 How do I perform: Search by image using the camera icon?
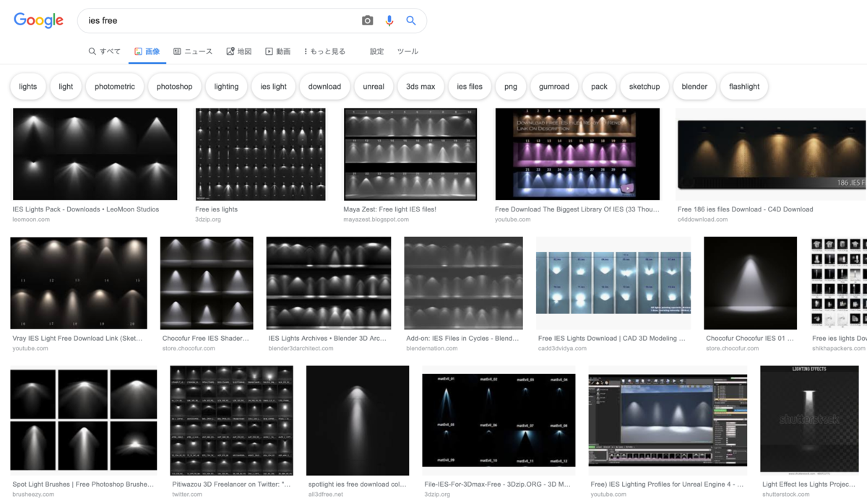367,20
